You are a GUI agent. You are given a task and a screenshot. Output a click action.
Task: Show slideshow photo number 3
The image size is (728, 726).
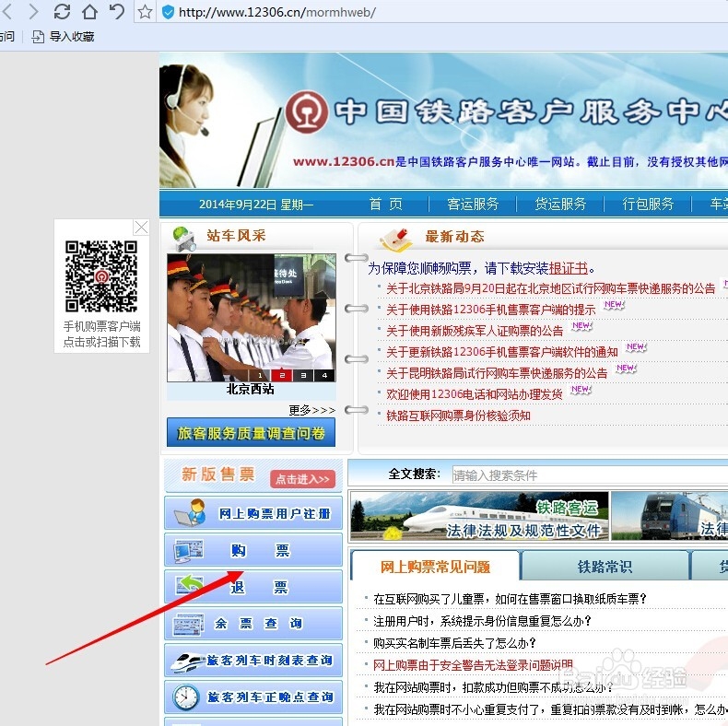point(303,375)
